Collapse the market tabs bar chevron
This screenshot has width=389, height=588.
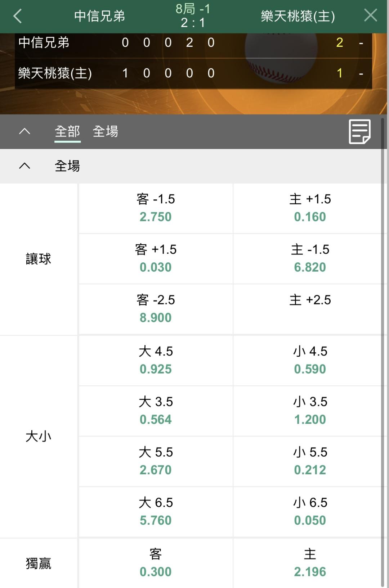(24, 131)
